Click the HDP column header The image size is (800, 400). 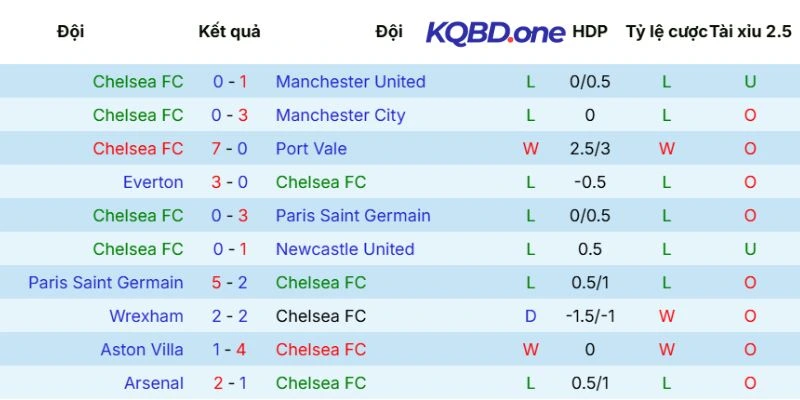pos(590,32)
